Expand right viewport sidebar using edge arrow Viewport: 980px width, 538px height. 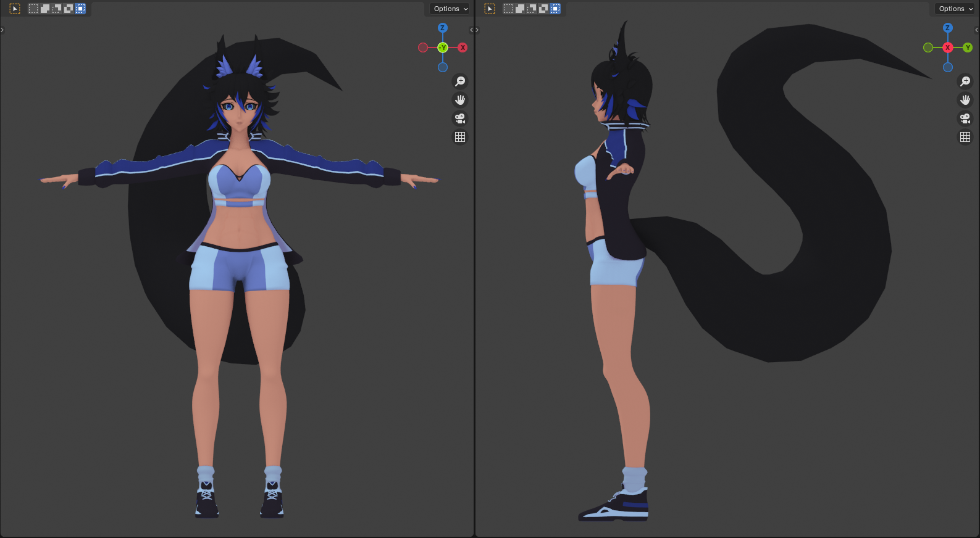(976, 30)
